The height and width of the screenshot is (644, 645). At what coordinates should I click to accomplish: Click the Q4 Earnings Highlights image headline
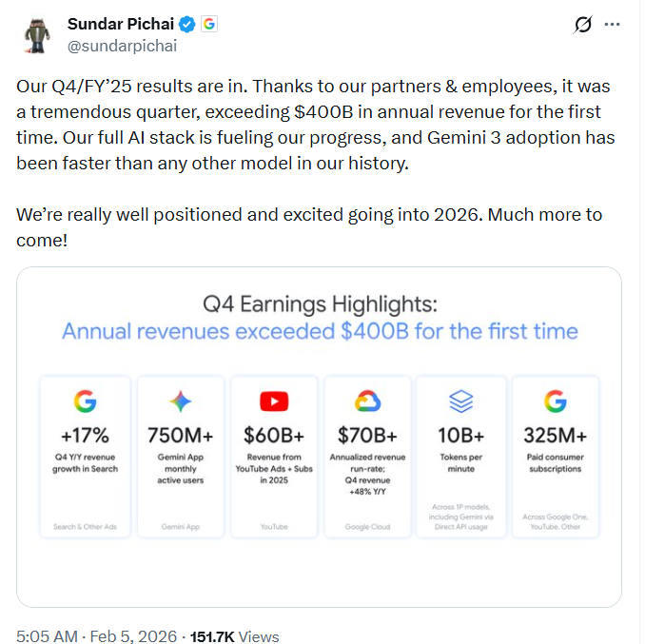pyautogui.click(x=320, y=305)
